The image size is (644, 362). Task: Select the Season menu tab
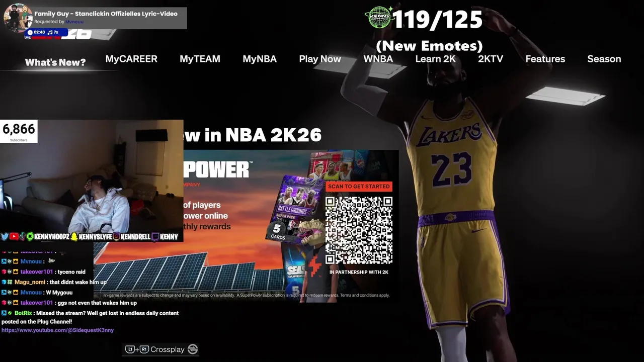(604, 59)
